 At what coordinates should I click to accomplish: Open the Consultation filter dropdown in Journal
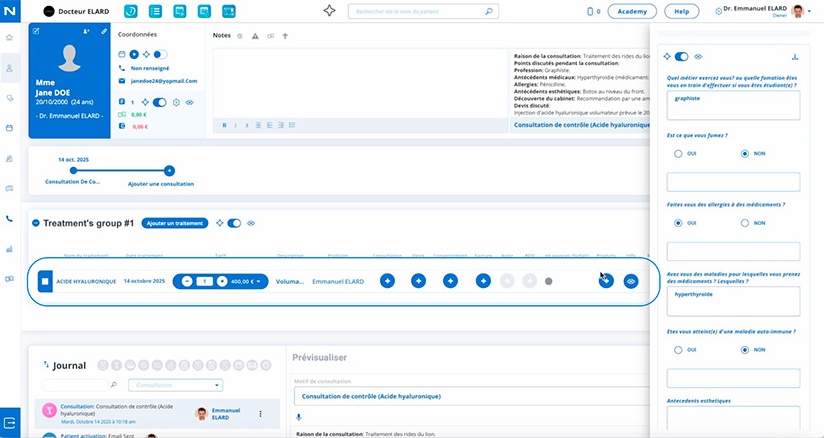(177, 384)
